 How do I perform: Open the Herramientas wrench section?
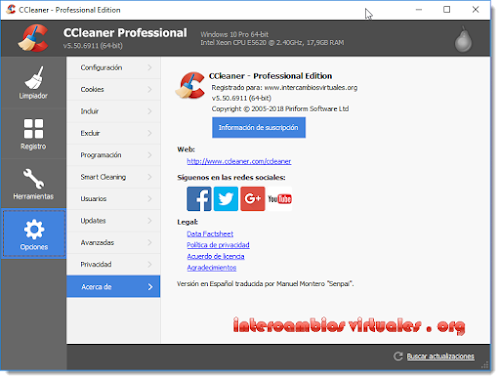click(x=33, y=184)
